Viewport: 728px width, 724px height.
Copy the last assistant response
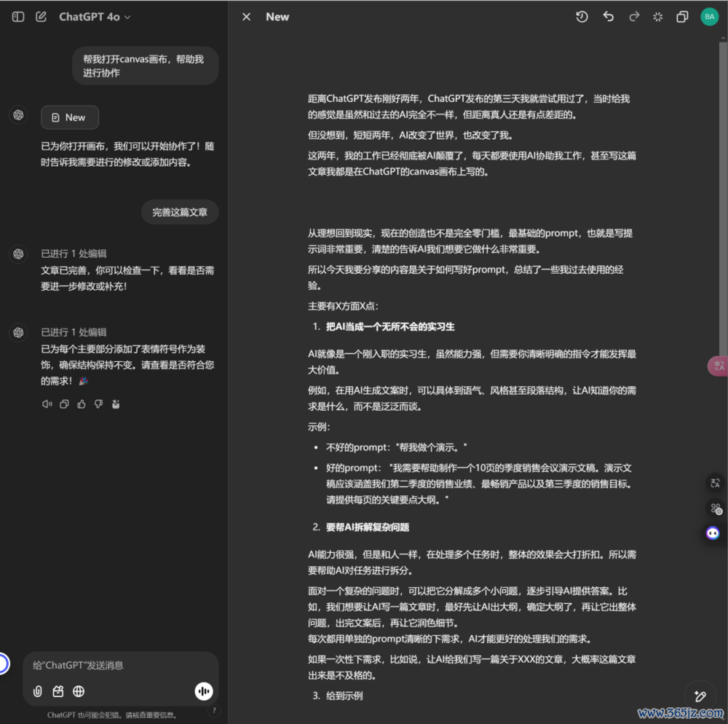point(65,404)
